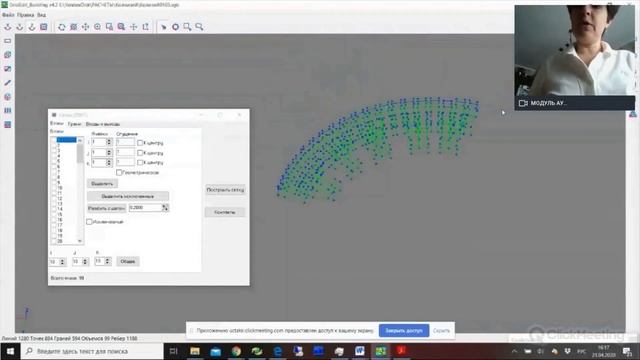Open Microsoft Edge from the taskbar
This screenshot has height=360, width=640.
278,351
